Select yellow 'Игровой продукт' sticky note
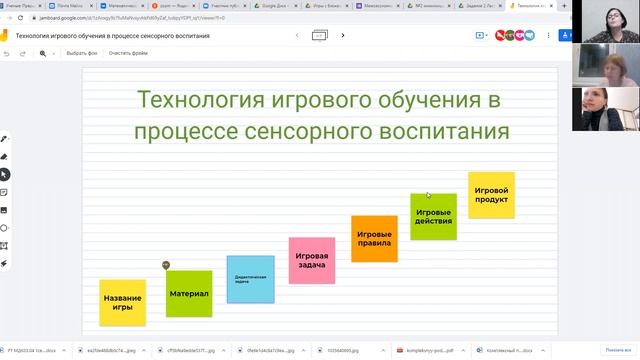Image resolution: width=640 pixels, height=360 pixels. click(491, 195)
